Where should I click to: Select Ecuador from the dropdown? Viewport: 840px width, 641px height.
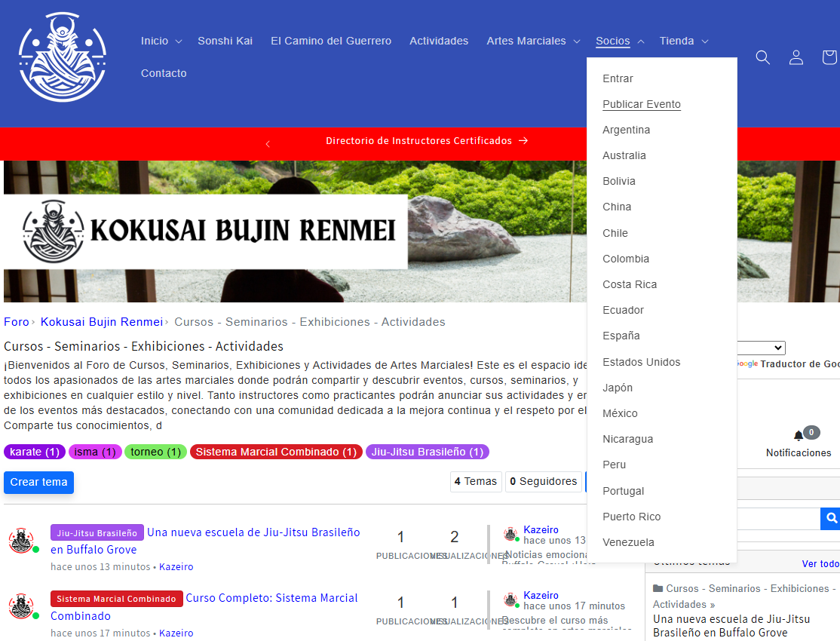[623, 310]
